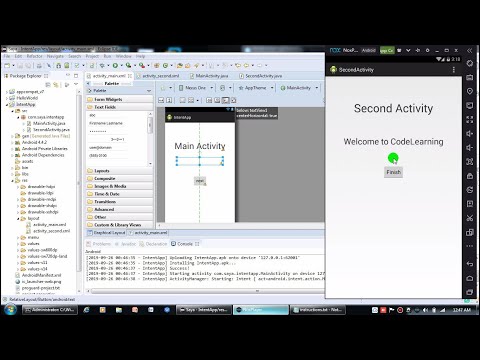This screenshot has height=360, width=480.
Task: Open Refactor menu in Eclipse
Action: 34,56
